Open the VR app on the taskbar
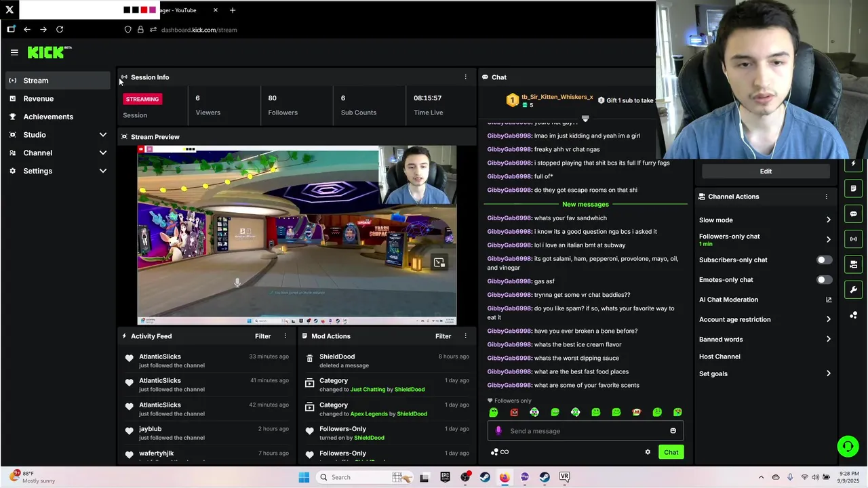The width and height of the screenshot is (868, 488). click(x=564, y=477)
